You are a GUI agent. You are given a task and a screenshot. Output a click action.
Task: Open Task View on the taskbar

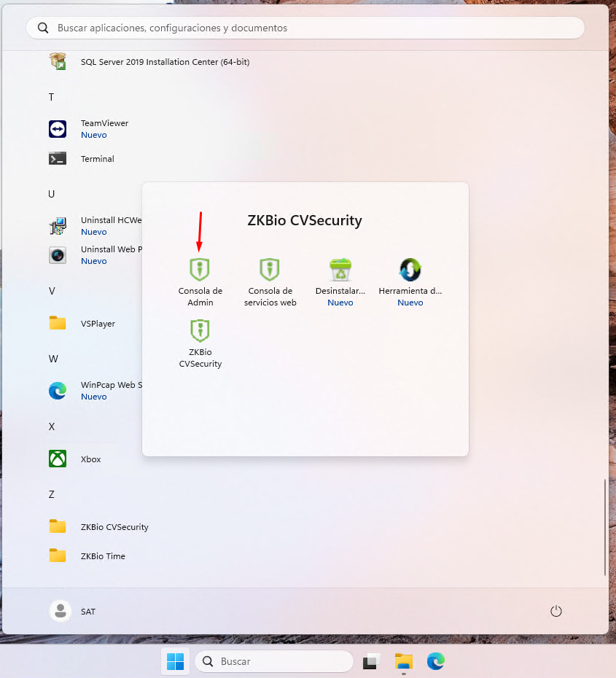(370, 661)
